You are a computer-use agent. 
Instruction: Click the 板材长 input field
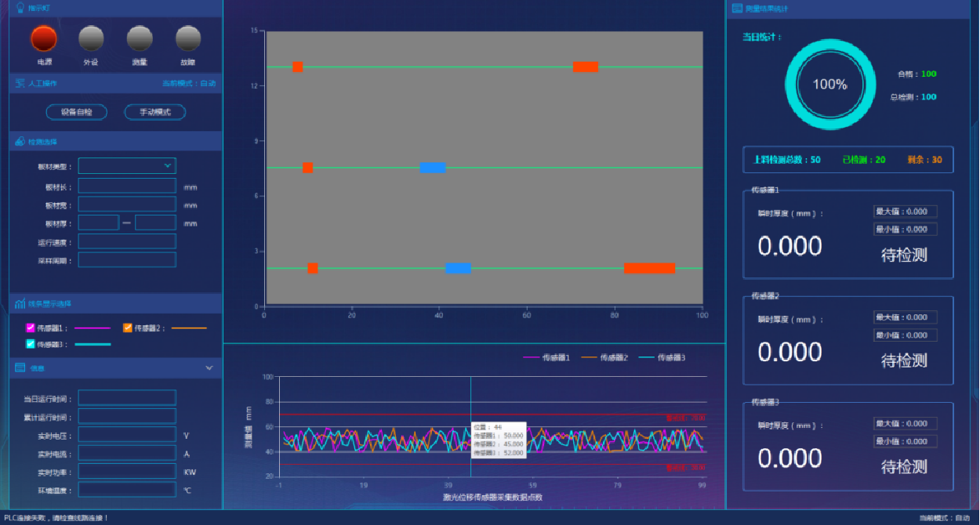(127, 186)
